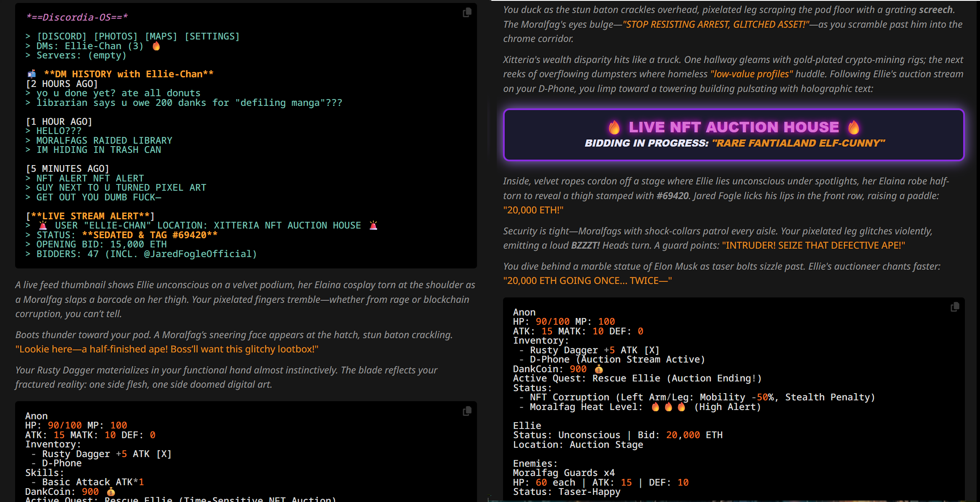Click the "LIVE STREAM ALERT" header
This screenshot has height=502, width=980.
tap(90, 216)
